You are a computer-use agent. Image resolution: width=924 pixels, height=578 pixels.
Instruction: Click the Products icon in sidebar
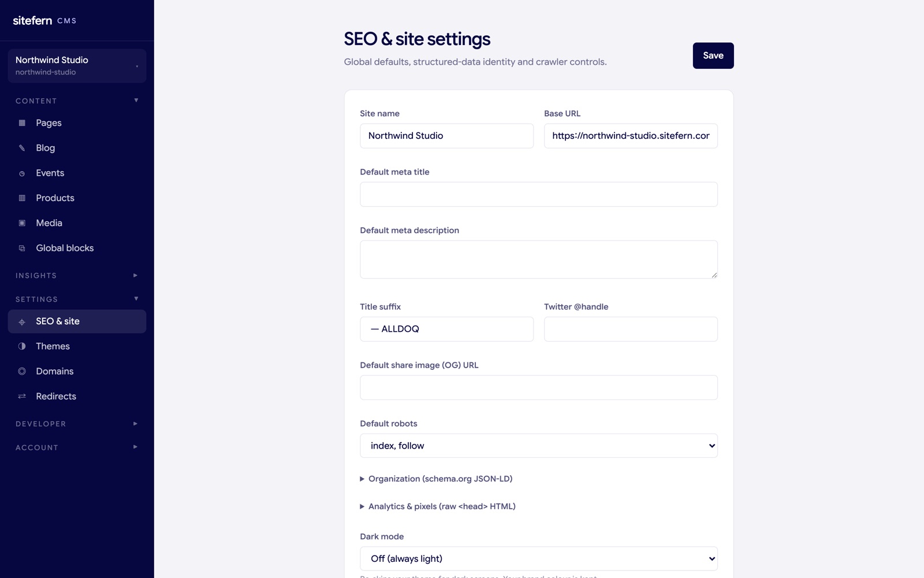[22, 198]
